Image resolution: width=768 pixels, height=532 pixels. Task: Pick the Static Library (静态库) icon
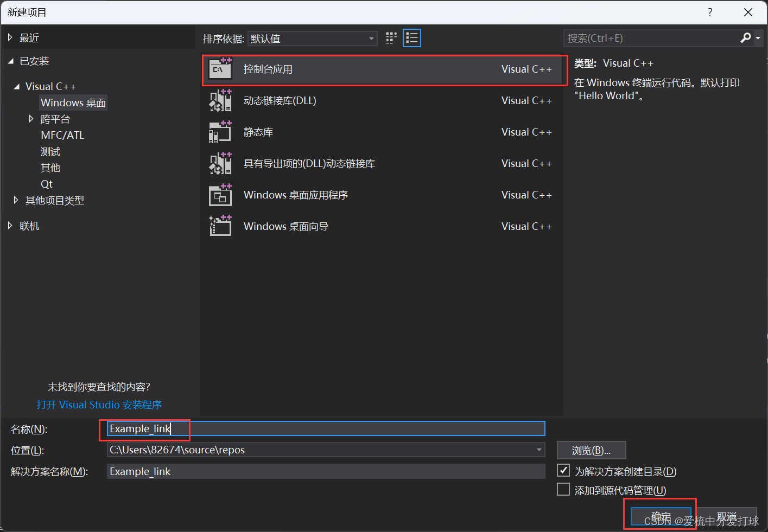point(220,132)
